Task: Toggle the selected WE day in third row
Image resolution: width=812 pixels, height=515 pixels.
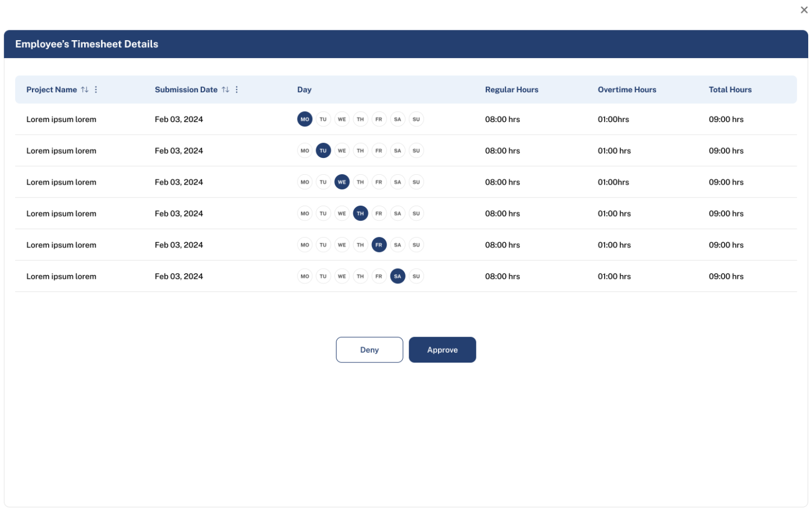Action: tap(342, 182)
